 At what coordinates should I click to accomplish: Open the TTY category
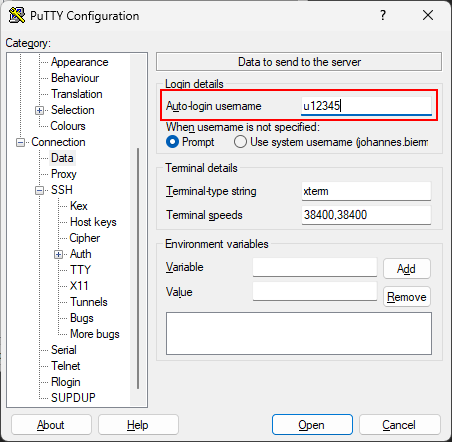coord(80,270)
